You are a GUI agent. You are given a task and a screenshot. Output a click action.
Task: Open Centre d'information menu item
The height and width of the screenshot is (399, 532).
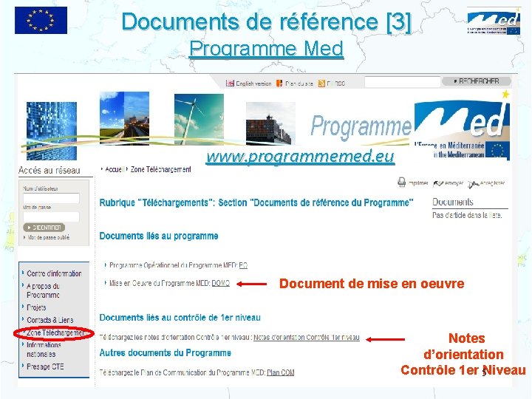pos(54,273)
